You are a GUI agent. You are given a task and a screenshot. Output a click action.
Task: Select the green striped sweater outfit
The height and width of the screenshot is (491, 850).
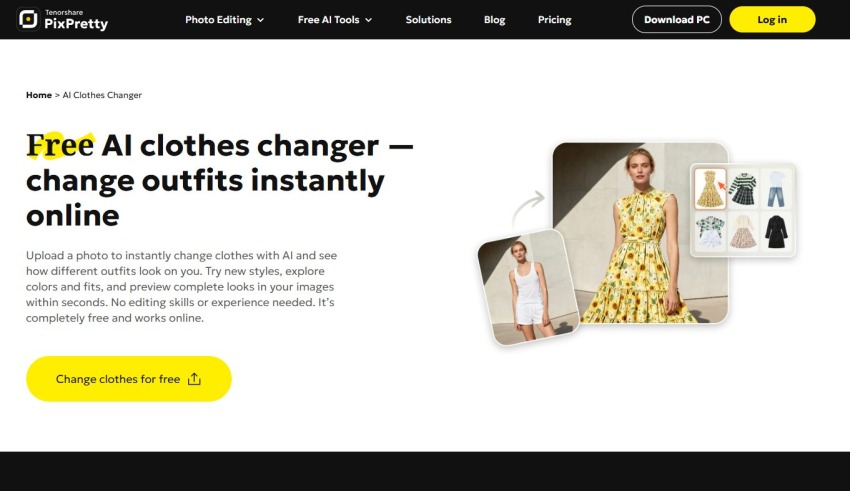(743, 189)
